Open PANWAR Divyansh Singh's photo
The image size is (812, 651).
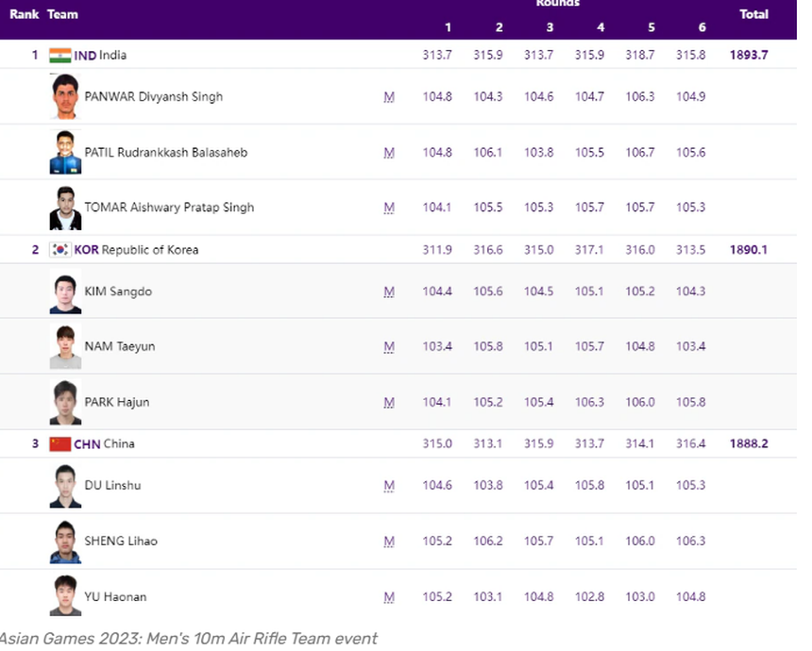[x=65, y=96]
